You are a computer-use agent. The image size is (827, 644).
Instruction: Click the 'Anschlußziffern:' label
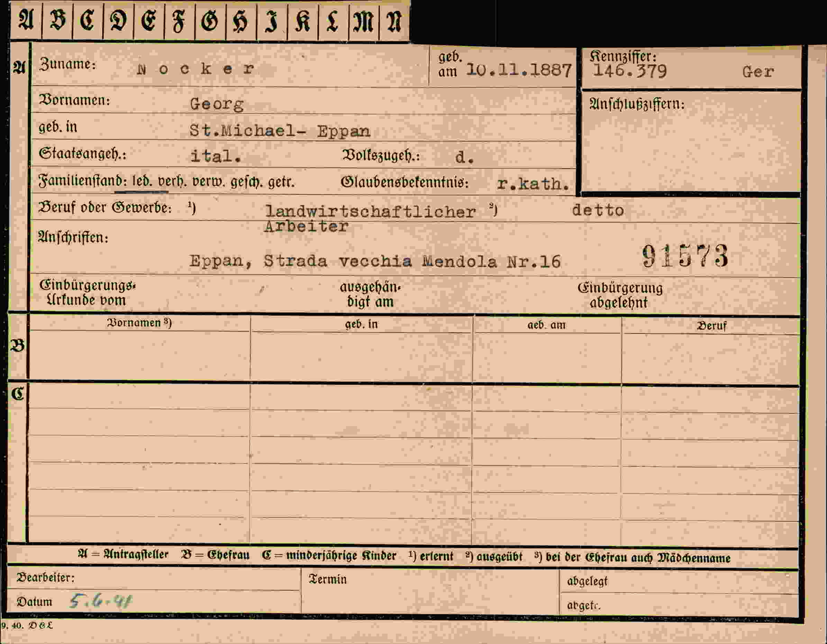click(637, 104)
